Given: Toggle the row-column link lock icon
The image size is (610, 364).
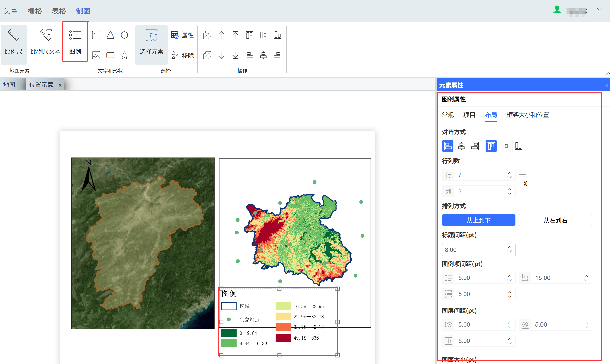Looking at the screenshot, I should (525, 183).
